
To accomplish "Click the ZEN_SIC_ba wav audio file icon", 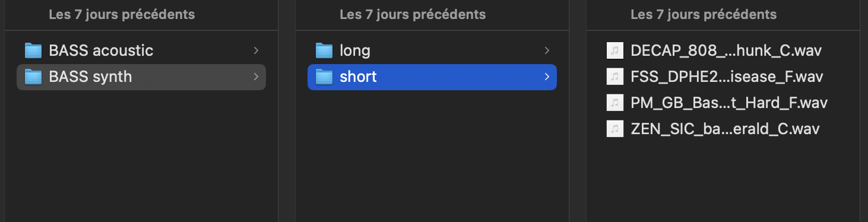I will coord(614,129).
